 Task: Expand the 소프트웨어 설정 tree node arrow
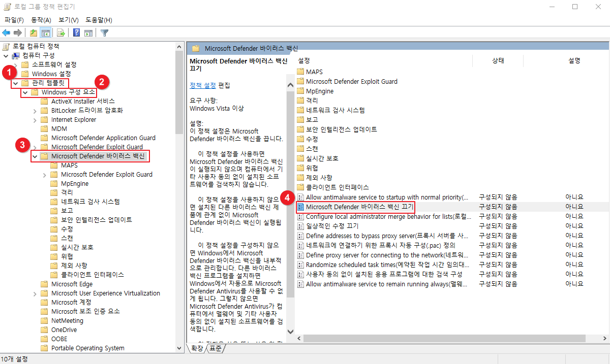(16, 64)
